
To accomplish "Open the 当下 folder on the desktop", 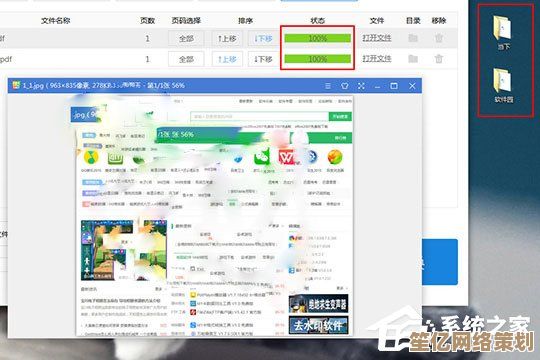I will point(503,32).
